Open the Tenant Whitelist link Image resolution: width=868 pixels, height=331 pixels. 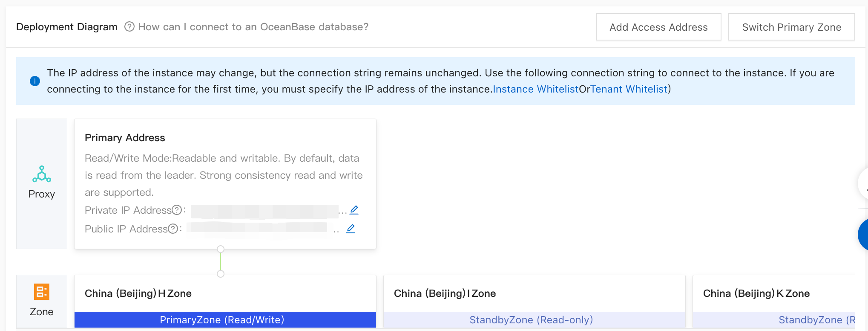click(629, 89)
